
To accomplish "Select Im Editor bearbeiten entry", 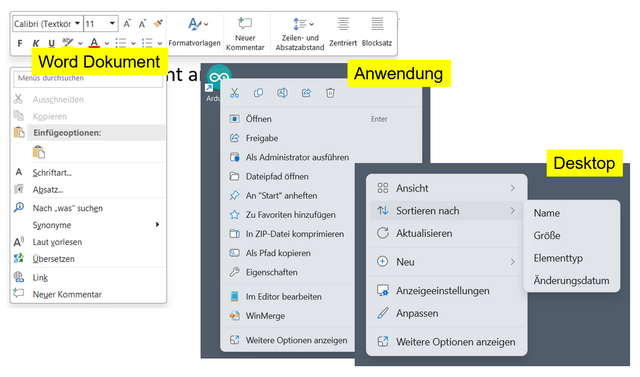I will (283, 297).
